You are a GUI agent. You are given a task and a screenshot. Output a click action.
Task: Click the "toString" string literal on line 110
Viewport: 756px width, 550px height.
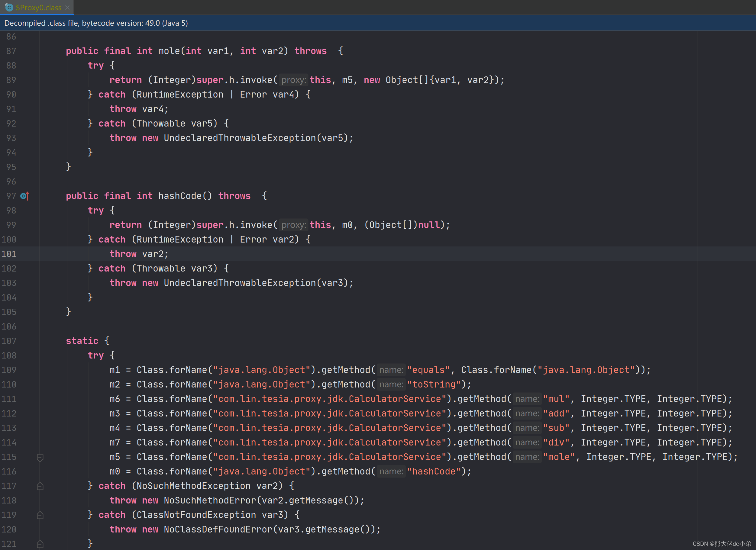[434, 384]
